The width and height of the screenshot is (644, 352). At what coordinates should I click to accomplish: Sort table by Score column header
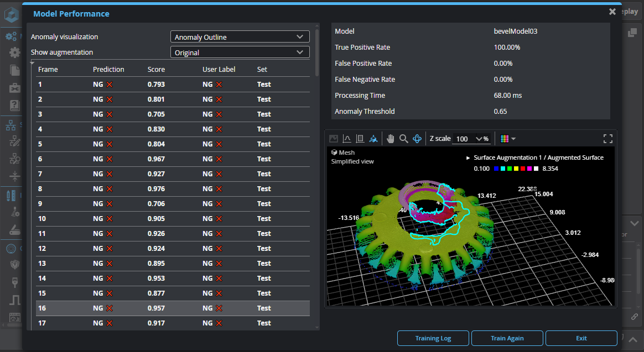tap(156, 70)
